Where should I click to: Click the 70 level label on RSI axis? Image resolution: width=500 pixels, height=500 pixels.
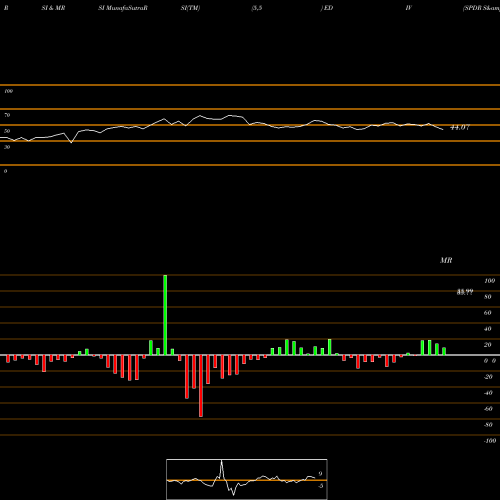click(x=7, y=115)
